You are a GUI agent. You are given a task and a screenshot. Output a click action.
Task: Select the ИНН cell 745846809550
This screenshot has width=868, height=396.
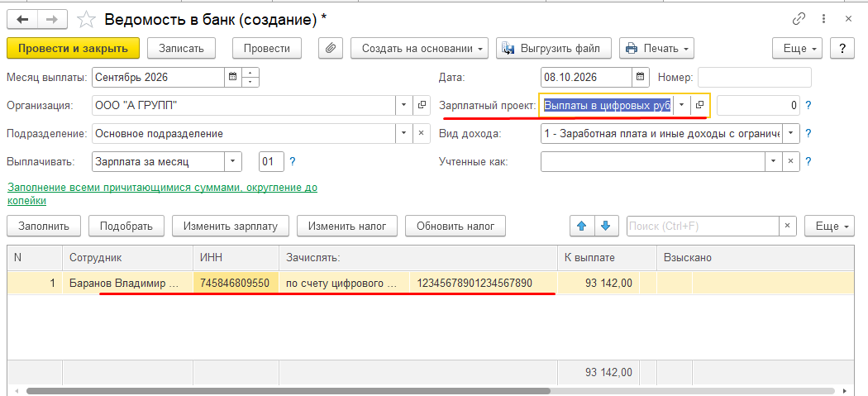tap(236, 284)
